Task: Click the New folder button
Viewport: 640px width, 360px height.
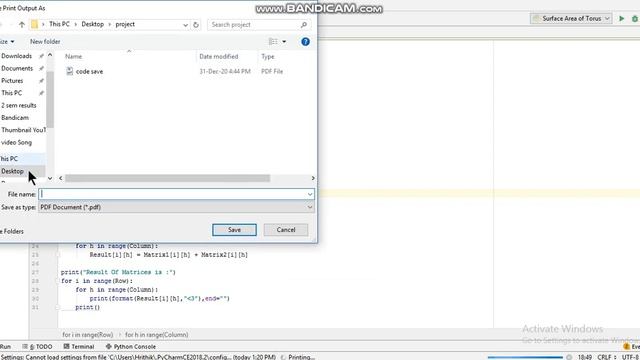Action: (45, 42)
